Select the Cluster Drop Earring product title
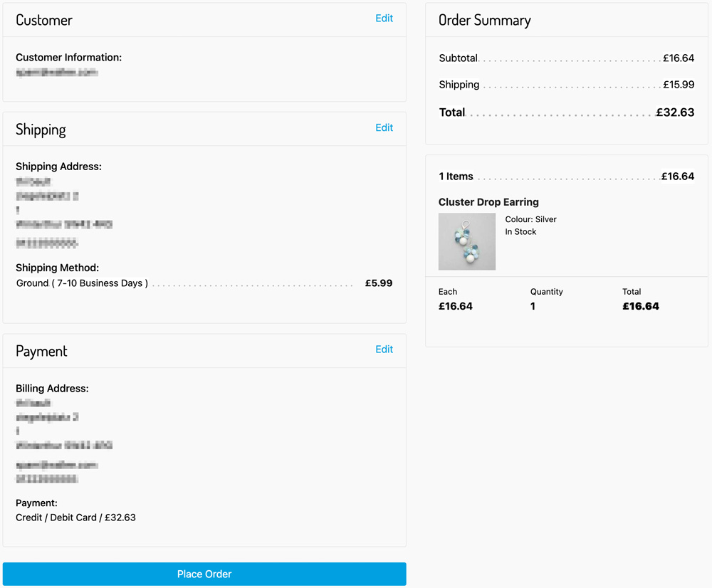The image size is (712, 588). (x=488, y=201)
